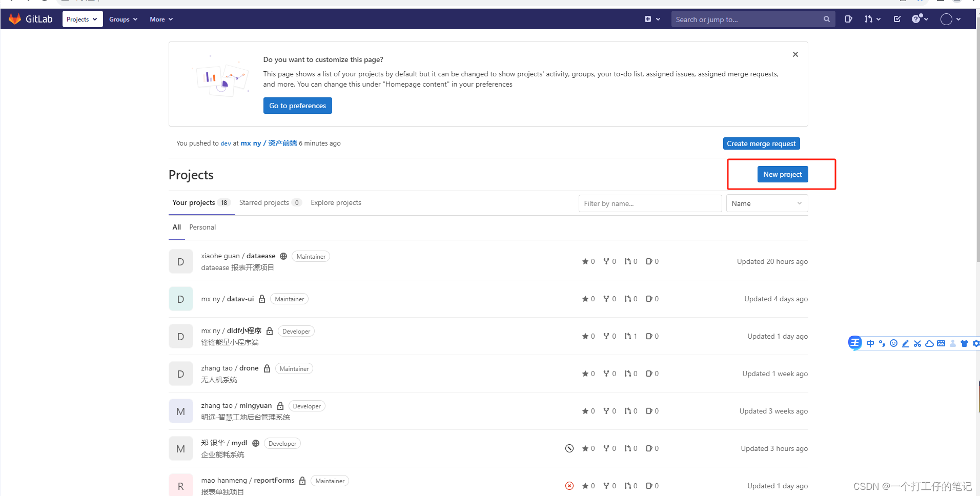This screenshot has height=496, width=980.
Task: Click forks icon on datav-ui row
Action: pyautogui.click(x=606, y=299)
